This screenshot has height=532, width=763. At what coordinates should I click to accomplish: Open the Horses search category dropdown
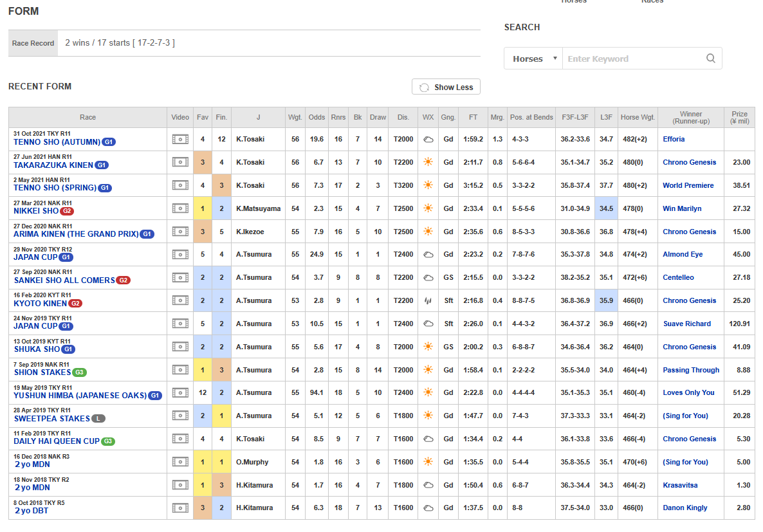[x=533, y=59]
